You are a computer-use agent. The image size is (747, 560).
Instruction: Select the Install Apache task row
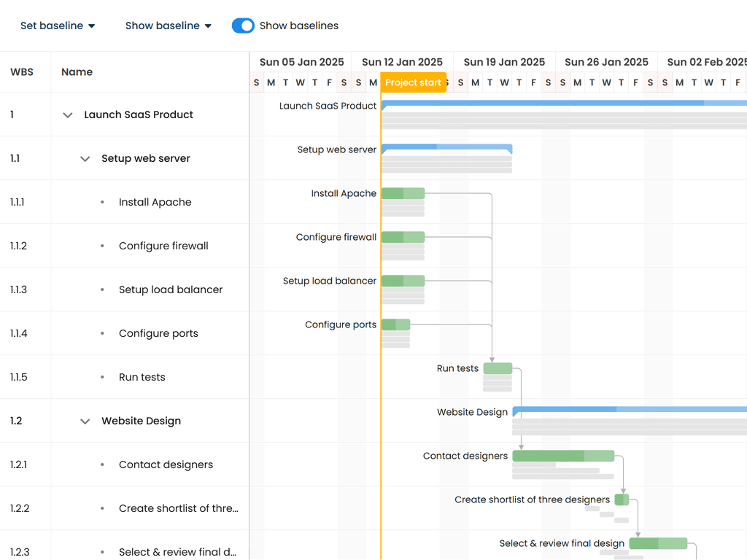[x=155, y=202]
